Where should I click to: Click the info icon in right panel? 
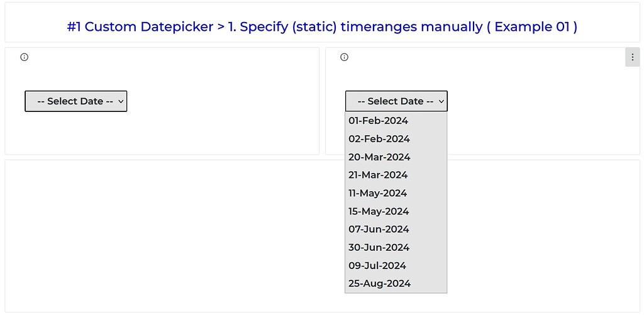[x=345, y=57]
